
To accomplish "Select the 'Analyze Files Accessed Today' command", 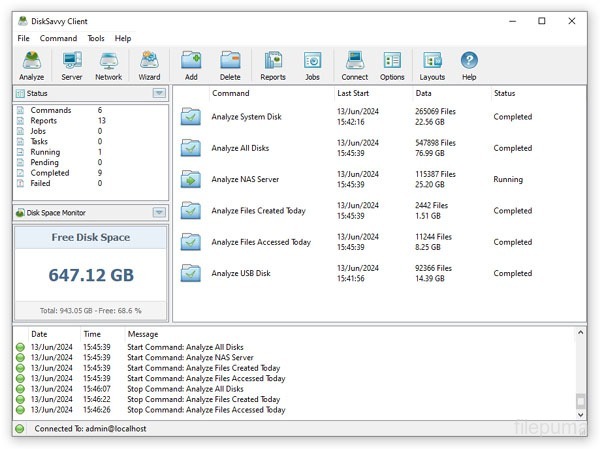I will (261, 242).
